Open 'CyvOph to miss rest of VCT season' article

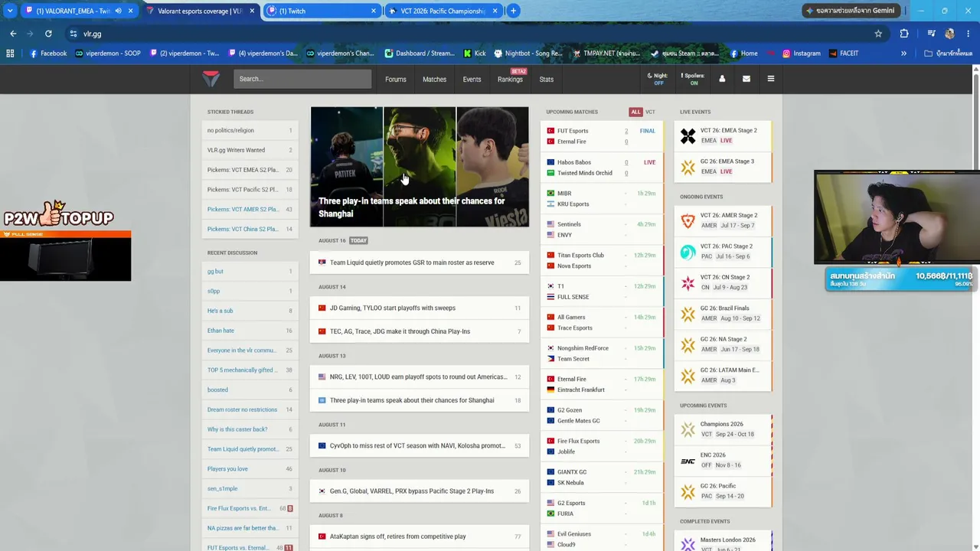click(x=420, y=445)
